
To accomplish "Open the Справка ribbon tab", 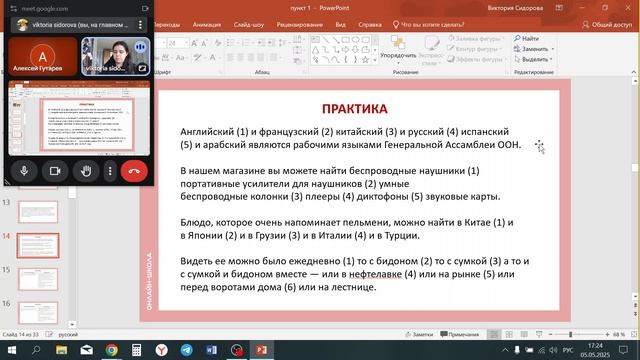I will click(370, 24).
